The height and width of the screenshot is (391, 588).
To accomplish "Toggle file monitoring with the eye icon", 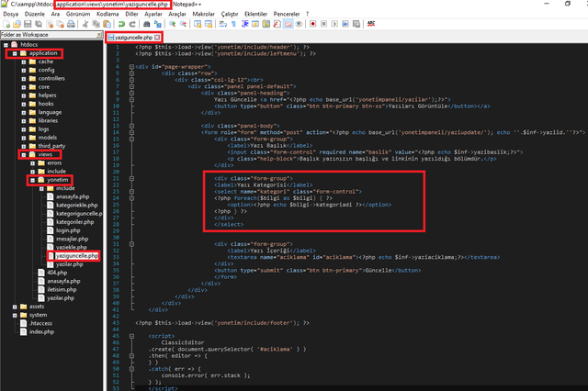I will pyautogui.click(x=299, y=24).
